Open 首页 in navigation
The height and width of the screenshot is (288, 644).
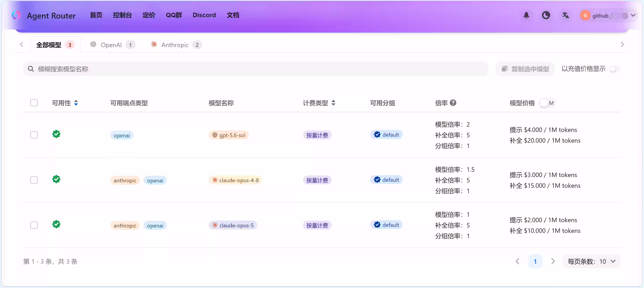(96, 15)
